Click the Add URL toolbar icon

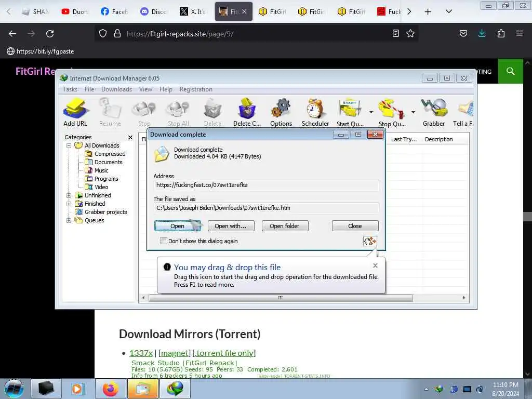point(75,112)
